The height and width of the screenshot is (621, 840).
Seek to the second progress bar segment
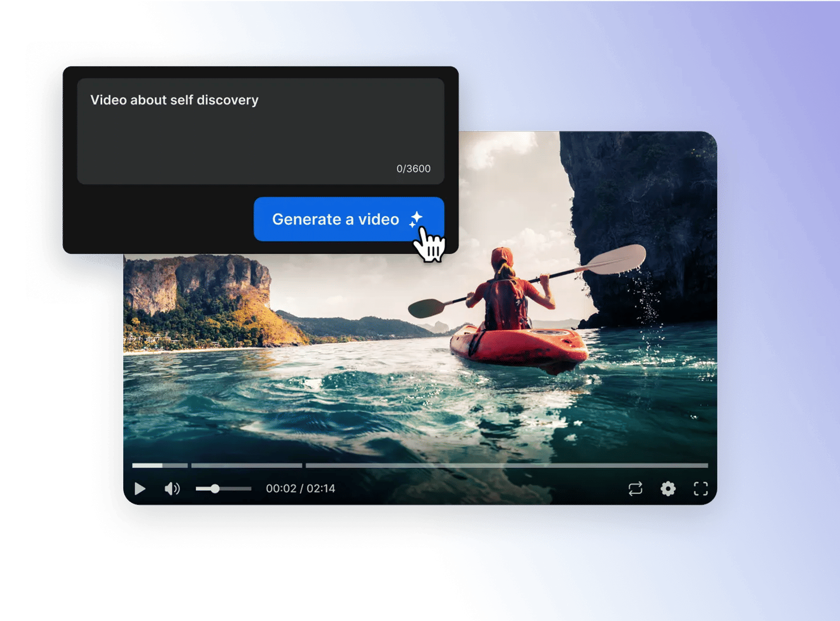pyautogui.click(x=247, y=465)
